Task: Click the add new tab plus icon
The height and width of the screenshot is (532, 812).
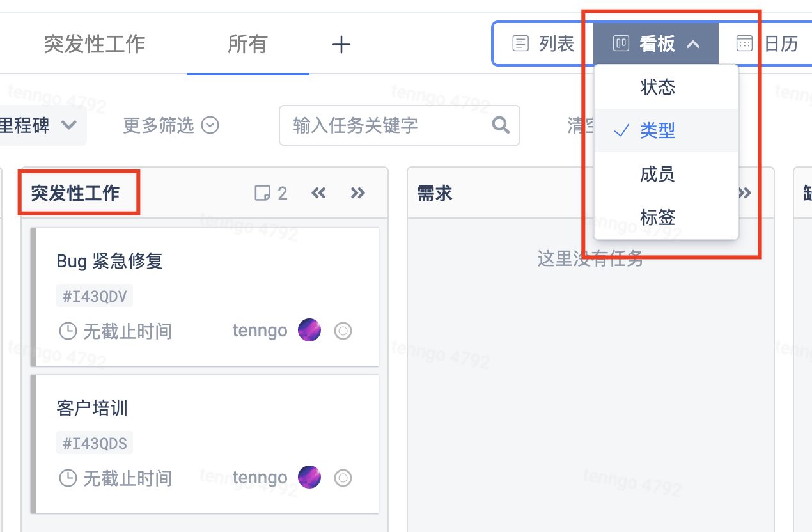Action: (341, 45)
